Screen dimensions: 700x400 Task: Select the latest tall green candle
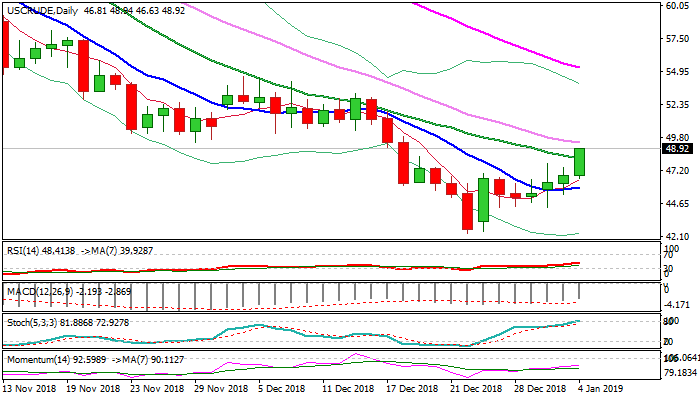click(x=580, y=162)
